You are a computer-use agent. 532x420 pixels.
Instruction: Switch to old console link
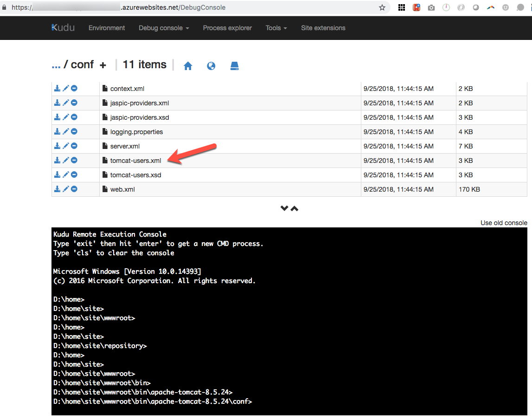coord(504,223)
